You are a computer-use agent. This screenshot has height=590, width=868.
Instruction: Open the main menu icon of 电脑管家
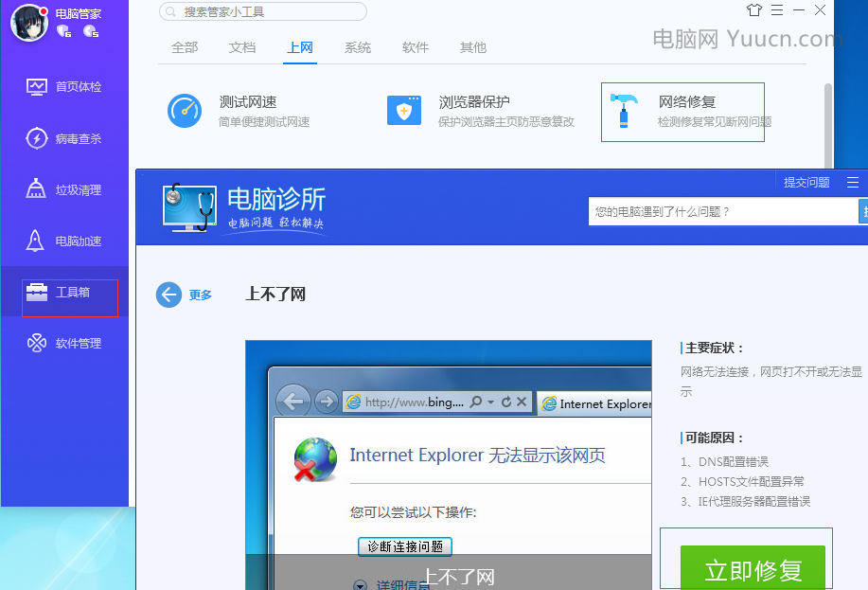(777, 10)
